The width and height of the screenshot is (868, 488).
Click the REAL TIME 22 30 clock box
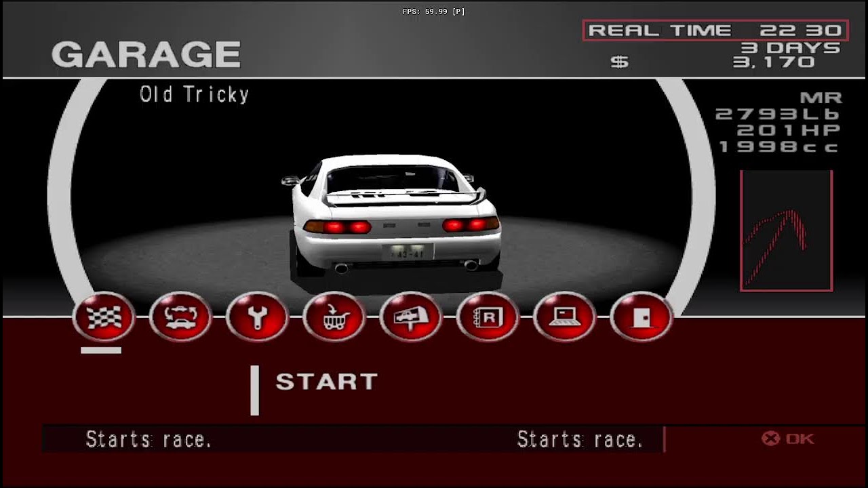[x=715, y=30]
